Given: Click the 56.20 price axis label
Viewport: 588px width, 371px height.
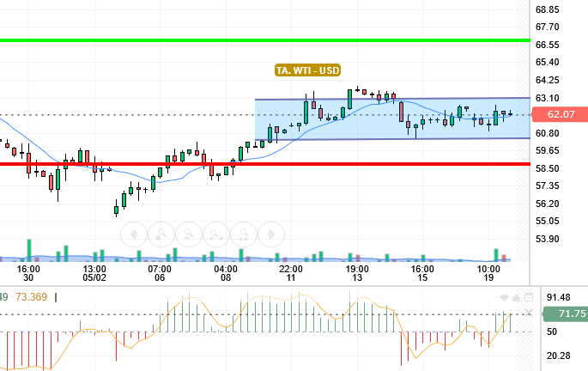Looking at the screenshot, I should 547,204.
